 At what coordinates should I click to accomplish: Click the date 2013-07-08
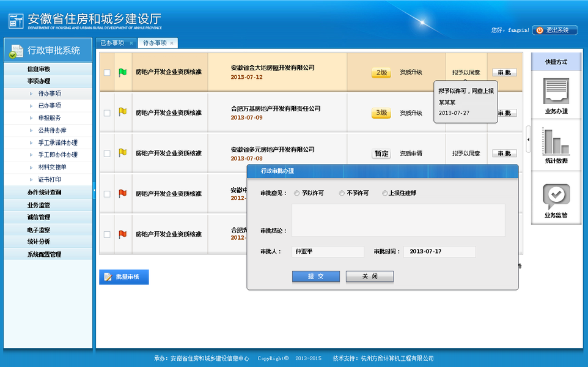pyautogui.click(x=246, y=158)
